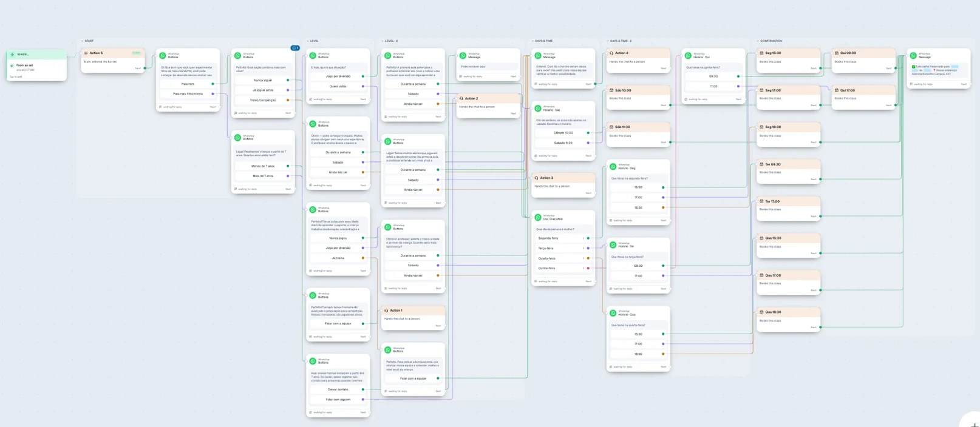Click the Pode escrever aqui message text
Image resolution: width=980 pixels, height=427 pixels.
[474, 67]
